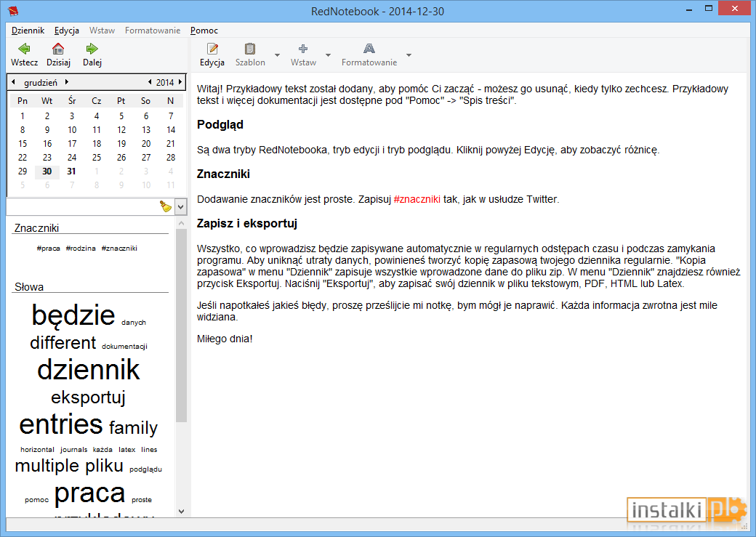Select December 17 in calendar
This screenshot has height=537, width=756.
[x=72, y=144]
